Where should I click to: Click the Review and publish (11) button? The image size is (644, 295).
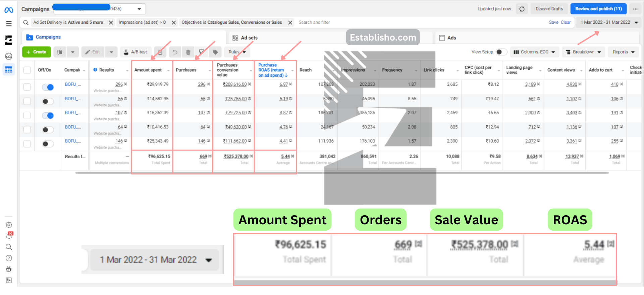coord(598,9)
